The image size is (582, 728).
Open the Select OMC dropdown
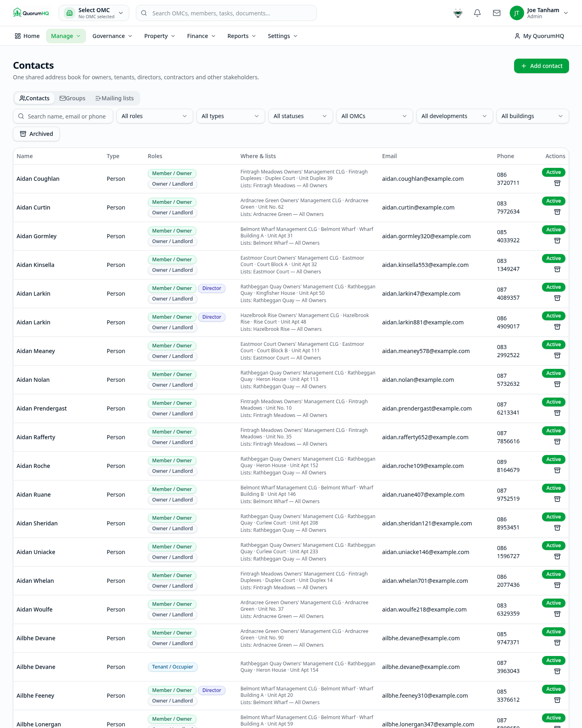94,13
